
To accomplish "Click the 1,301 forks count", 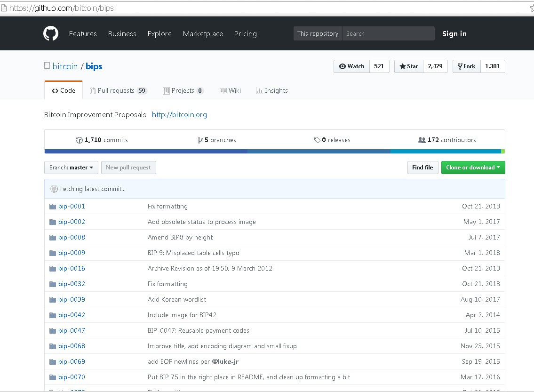I will pos(493,66).
